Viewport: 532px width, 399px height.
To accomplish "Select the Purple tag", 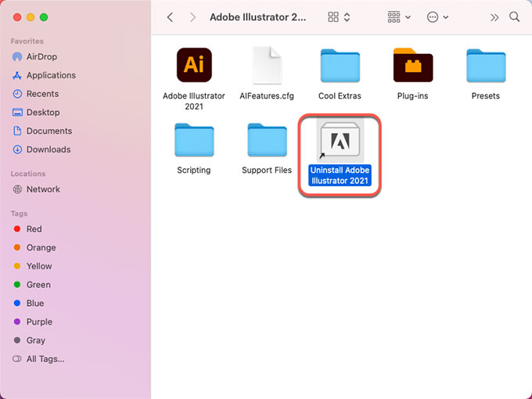I will click(x=33, y=322).
